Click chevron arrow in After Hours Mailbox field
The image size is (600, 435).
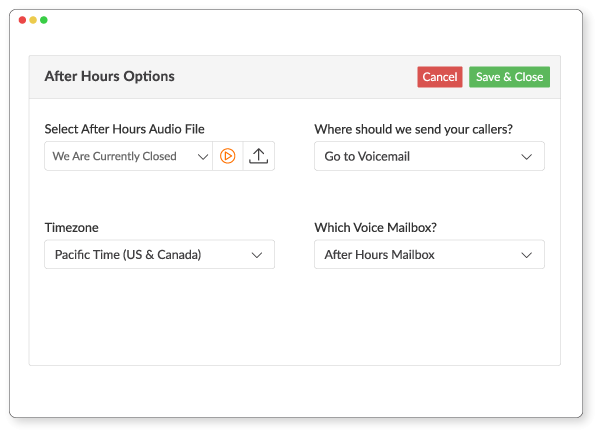click(x=527, y=255)
